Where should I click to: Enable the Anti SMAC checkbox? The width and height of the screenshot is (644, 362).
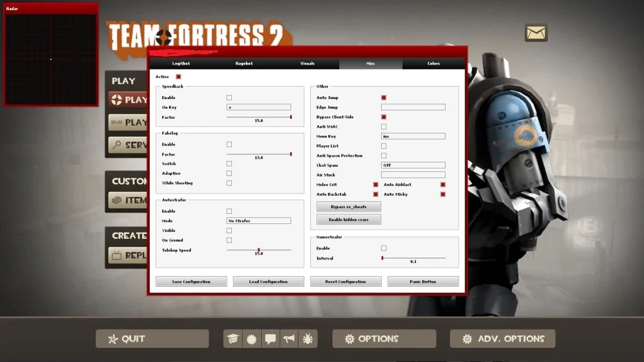coord(383,127)
